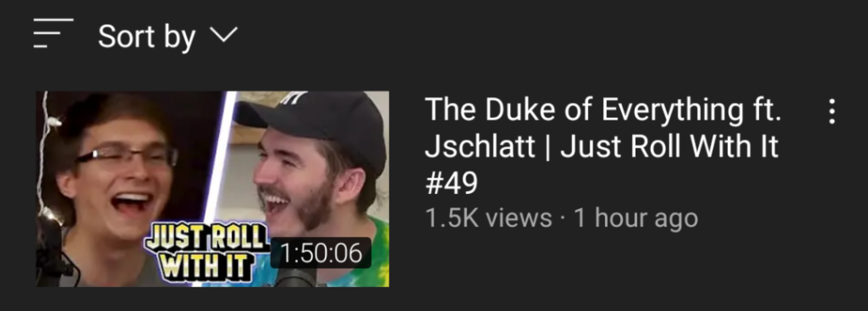Screen dimensions: 868x311
Task: Click the #49 episode number in title
Action: coord(451,183)
